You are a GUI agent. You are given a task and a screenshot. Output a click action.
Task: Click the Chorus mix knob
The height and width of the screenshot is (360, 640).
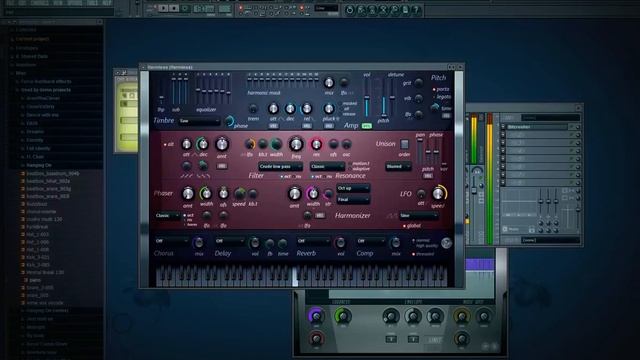[198, 243]
